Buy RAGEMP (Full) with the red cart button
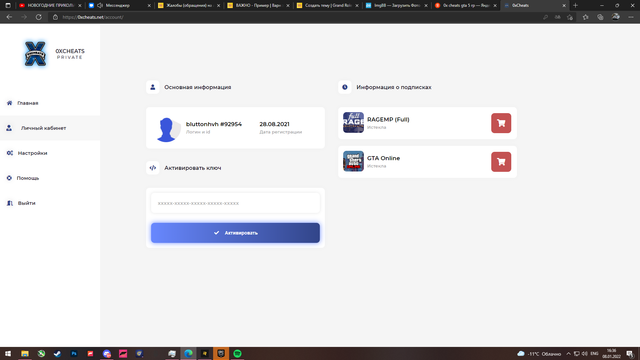640x360 pixels. 501,123
